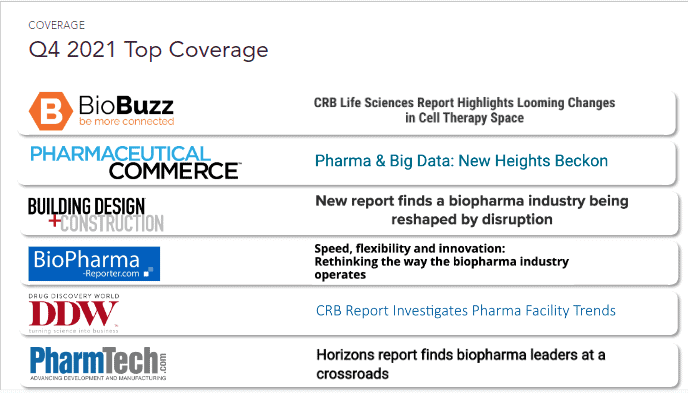Click the DDW Drug Discovery World logo
This screenshot has height=393, width=688.
pos(74,313)
